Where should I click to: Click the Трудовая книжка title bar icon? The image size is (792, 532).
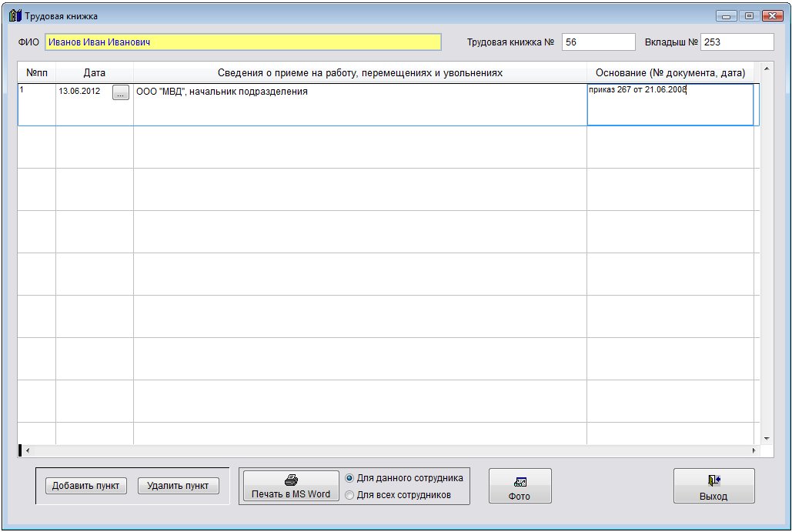[x=15, y=15]
